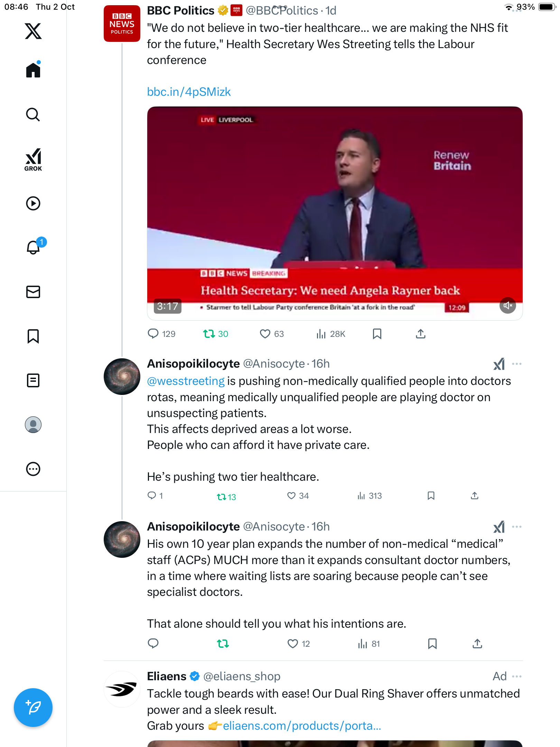
Task: Open Grok from the sidebar
Action: tap(33, 159)
